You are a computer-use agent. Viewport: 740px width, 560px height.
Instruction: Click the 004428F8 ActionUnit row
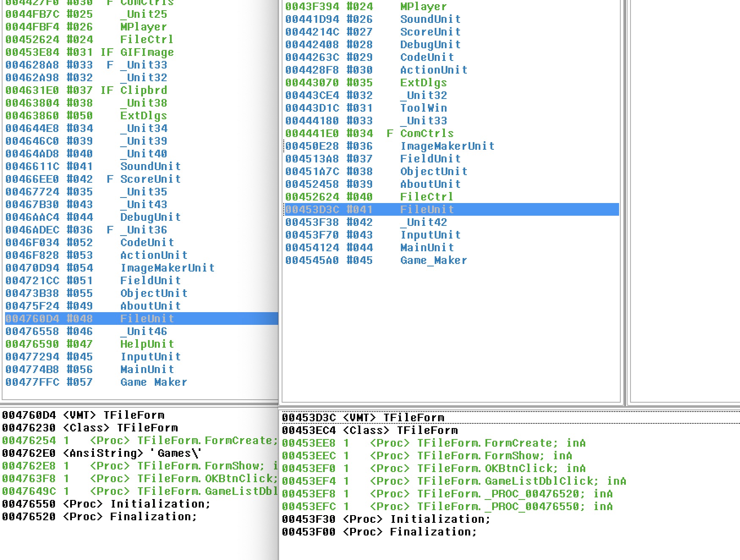[452, 70]
